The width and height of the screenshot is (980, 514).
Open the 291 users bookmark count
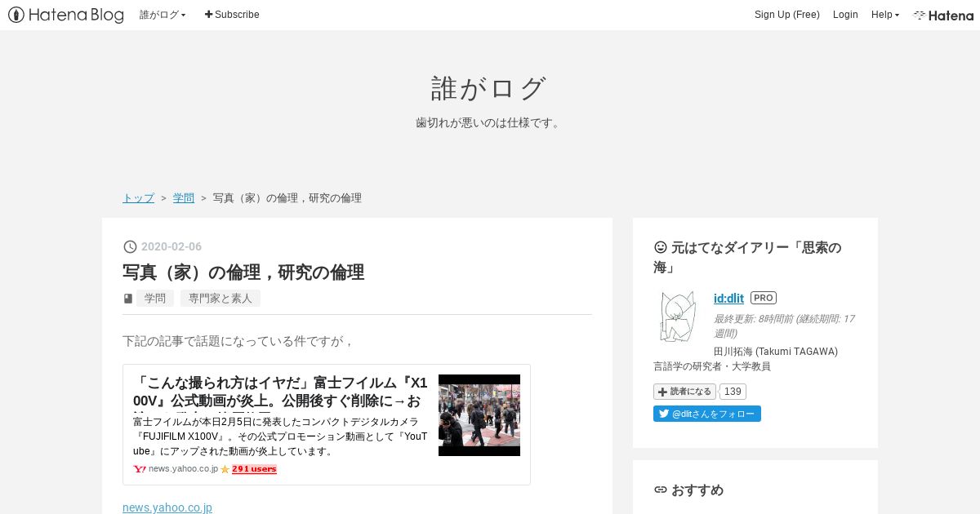(x=254, y=469)
